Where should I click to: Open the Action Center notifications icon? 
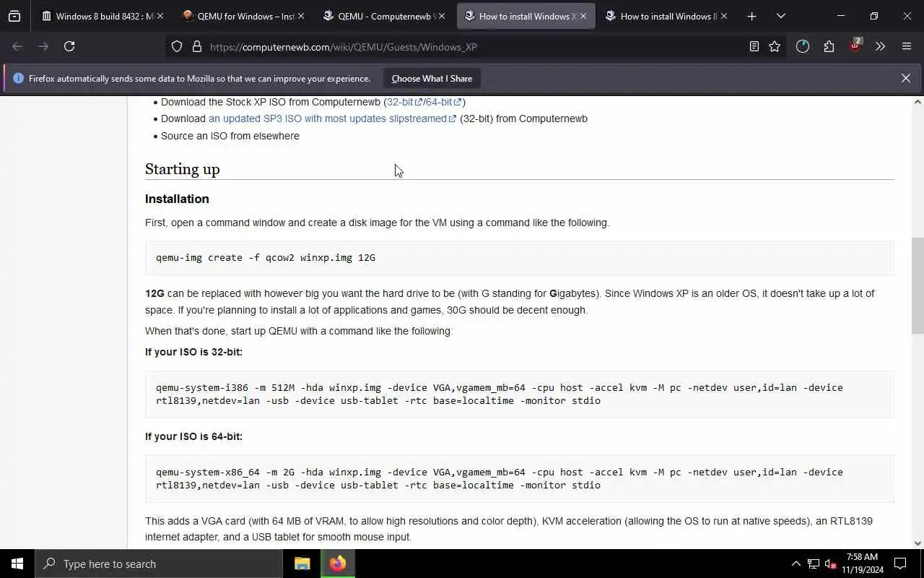(x=900, y=564)
